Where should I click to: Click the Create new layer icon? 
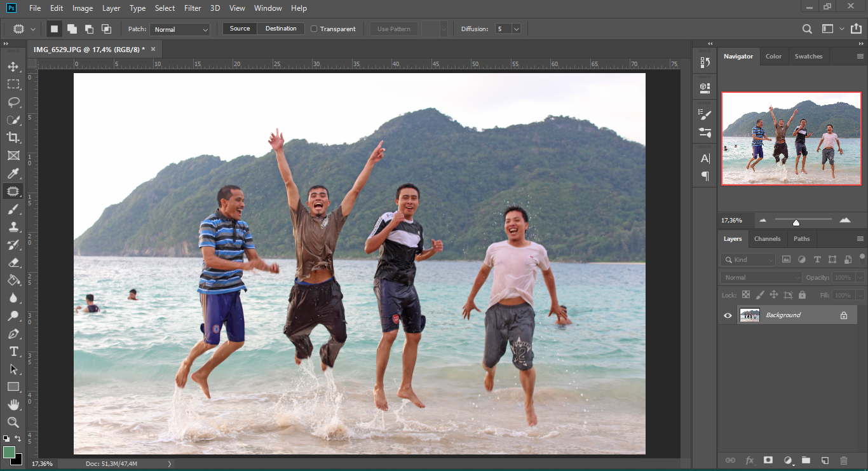click(825, 460)
